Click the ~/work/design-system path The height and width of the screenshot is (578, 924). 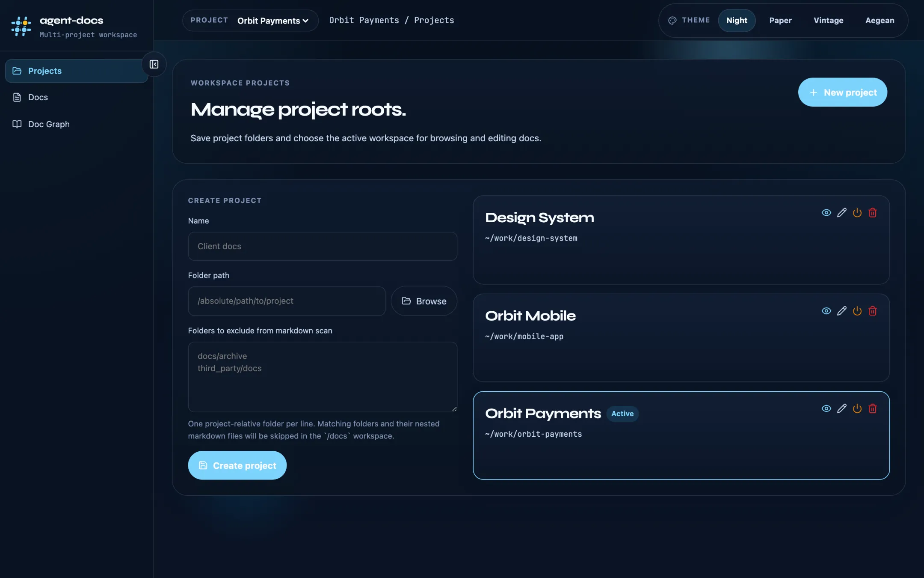click(x=531, y=238)
